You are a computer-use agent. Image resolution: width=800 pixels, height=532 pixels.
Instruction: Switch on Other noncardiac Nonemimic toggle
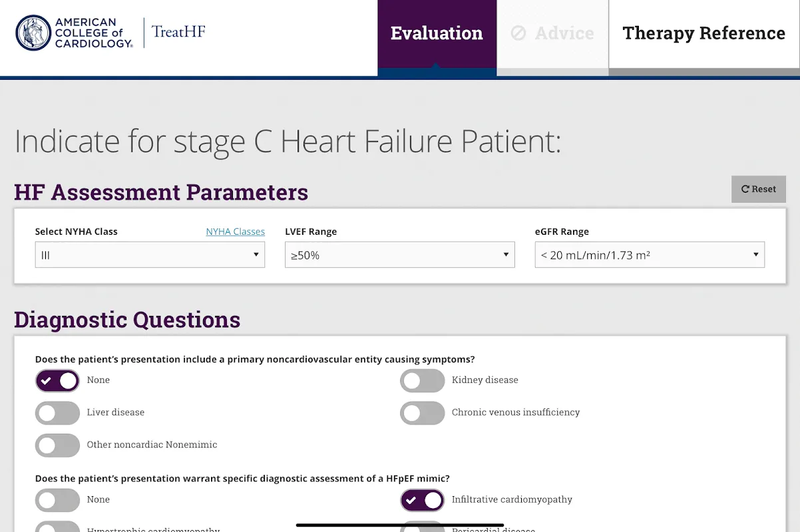coord(57,445)
